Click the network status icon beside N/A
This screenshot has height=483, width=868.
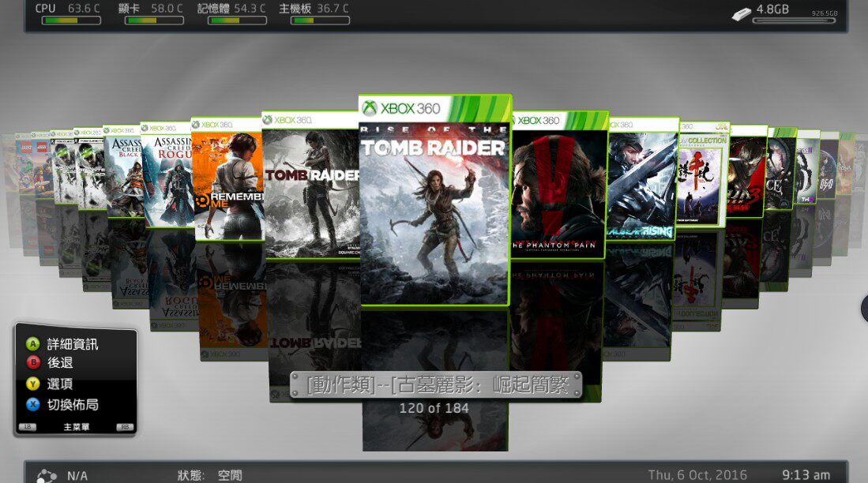tap(47, 476)
